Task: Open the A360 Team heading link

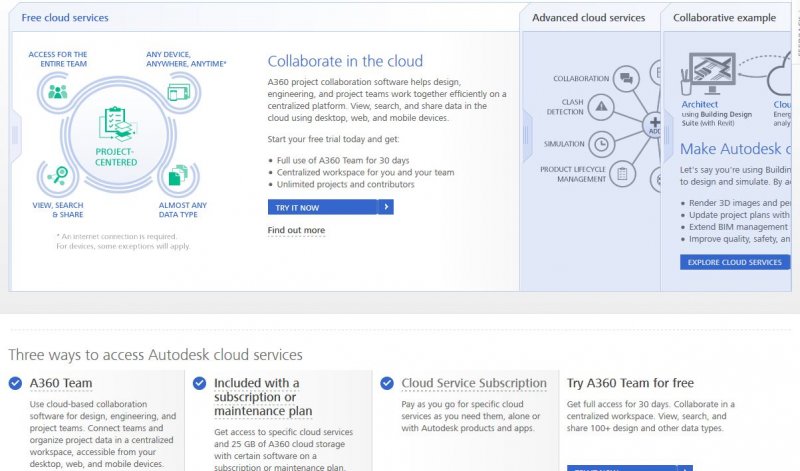Action: pyautogui.click(x=61, y=383)
